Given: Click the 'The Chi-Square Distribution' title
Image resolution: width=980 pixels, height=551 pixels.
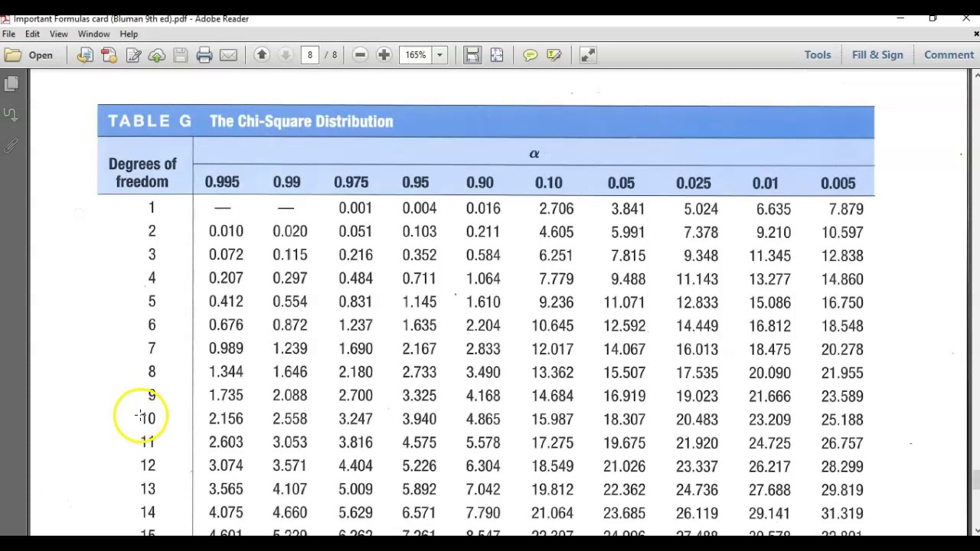Looking at the screenshot, I should (x=301, y=122).
